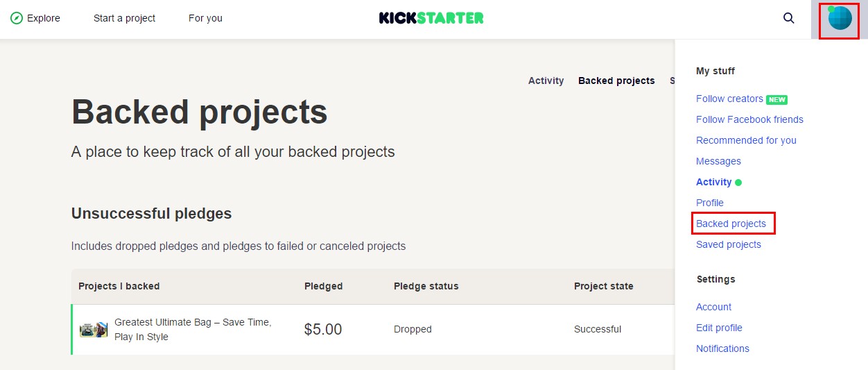Click the user avatar in header
This screenshot has height=370, width=868.
840,18
